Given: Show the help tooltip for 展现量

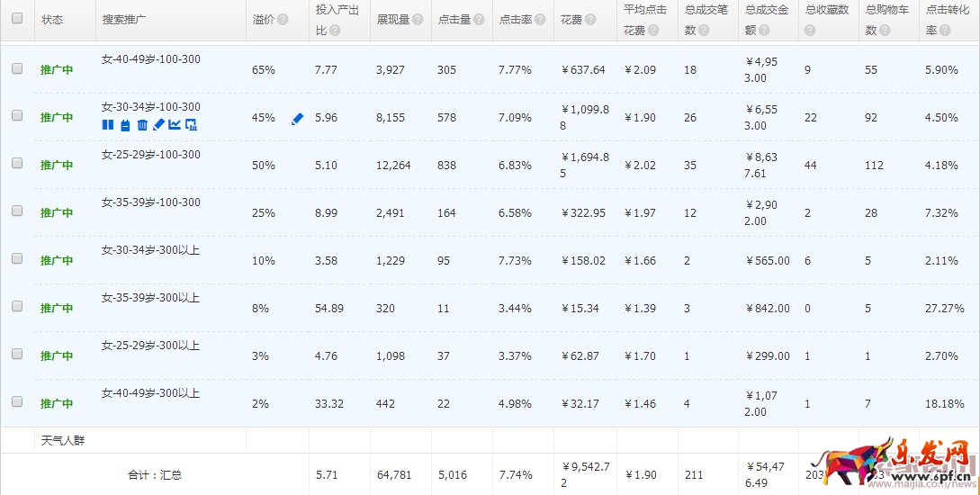Looking at the screenshot, I should click(x=418, y=20).
